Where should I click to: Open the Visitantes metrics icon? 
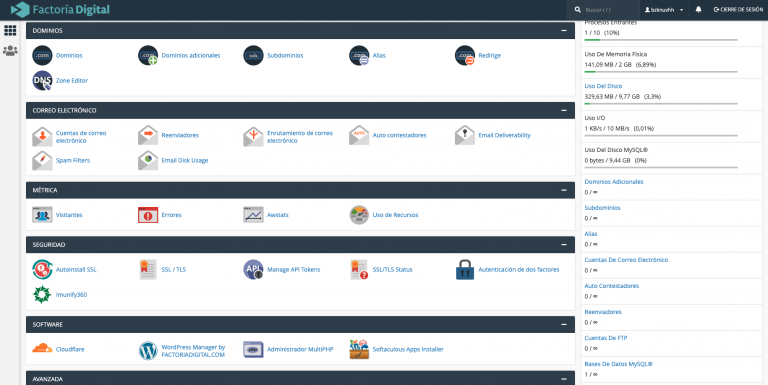coord(42,215)
